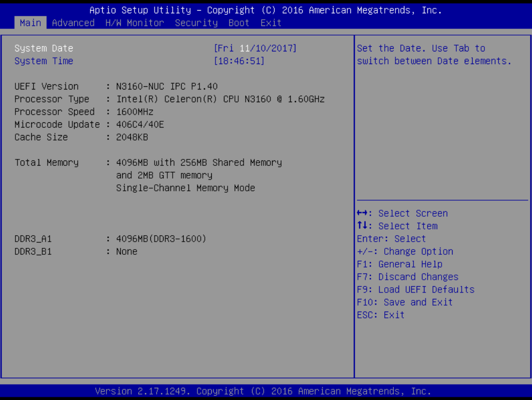Click the Main tab
532x400 pixels.
point(30,23)
